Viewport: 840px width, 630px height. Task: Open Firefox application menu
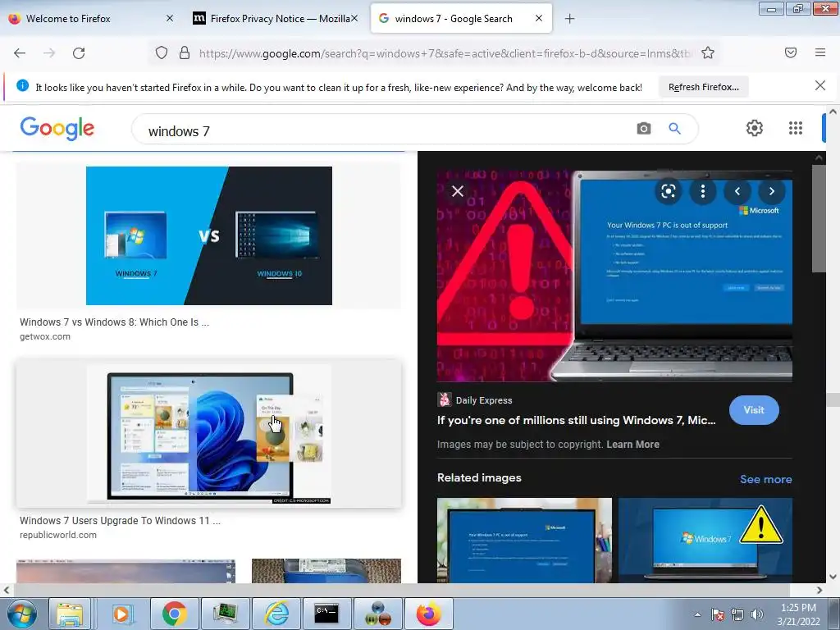click(820, 52)
